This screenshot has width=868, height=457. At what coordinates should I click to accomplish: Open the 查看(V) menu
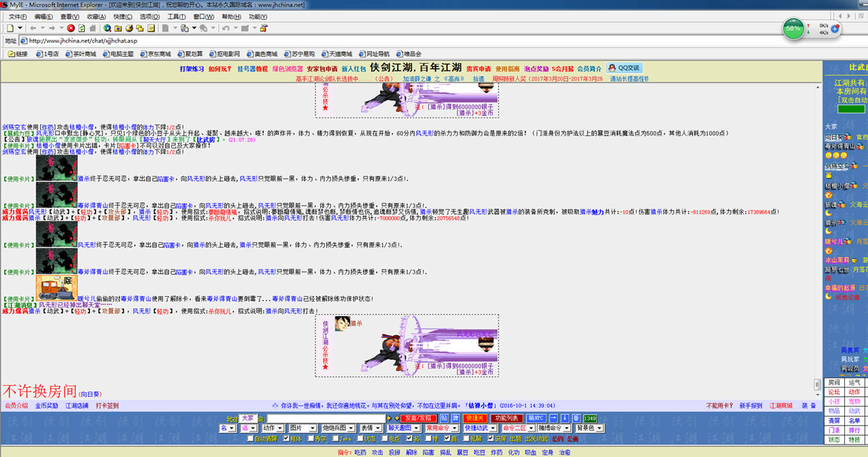69,17
